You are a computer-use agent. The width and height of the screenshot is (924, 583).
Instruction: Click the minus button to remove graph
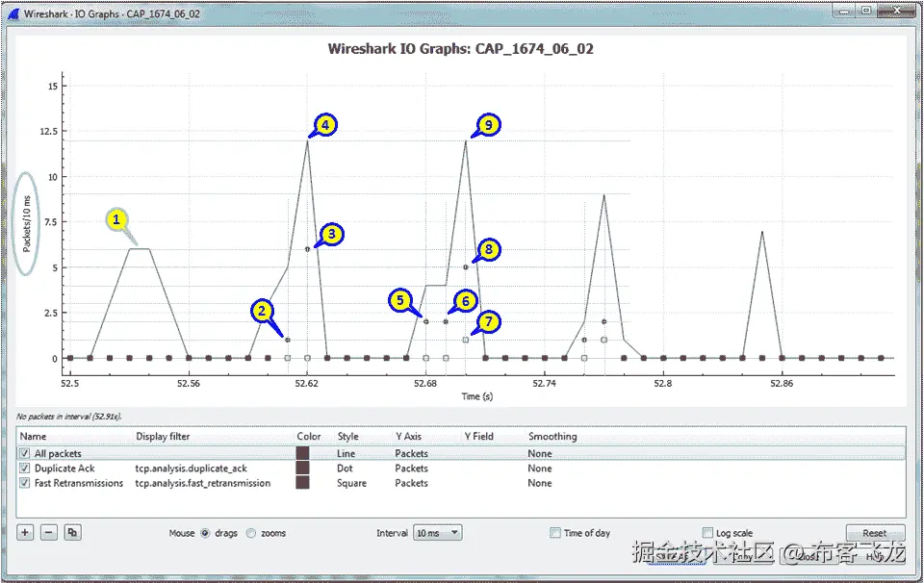[x=49, y=532]
